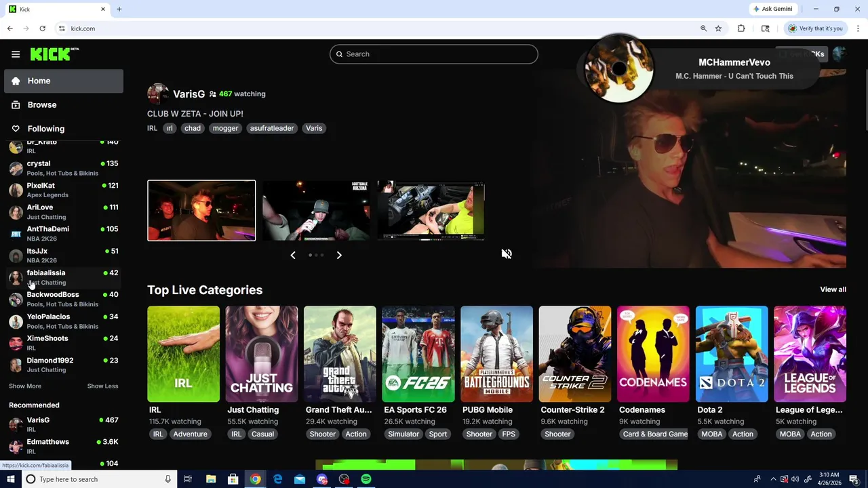Open BackwoodBoss channel in sidebar

point(64,299)
